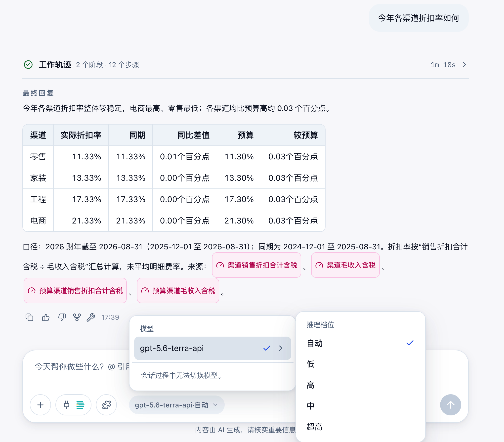504x442 pixels.
Task: Click the 会话过程中无法切换模型 notice
Action: [x=181, y=375]
